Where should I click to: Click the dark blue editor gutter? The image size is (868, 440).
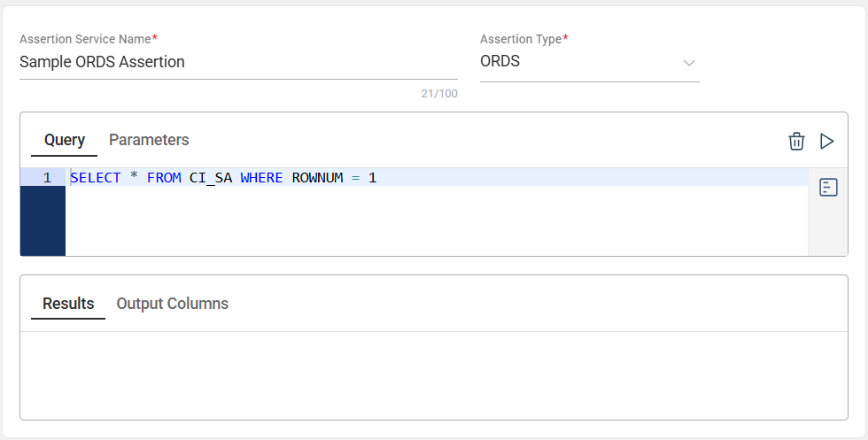43,221
